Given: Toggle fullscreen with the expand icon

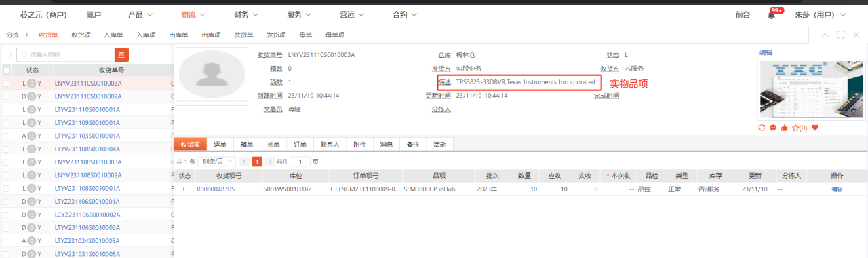Looking at the screenshot, I should (840, 35).
